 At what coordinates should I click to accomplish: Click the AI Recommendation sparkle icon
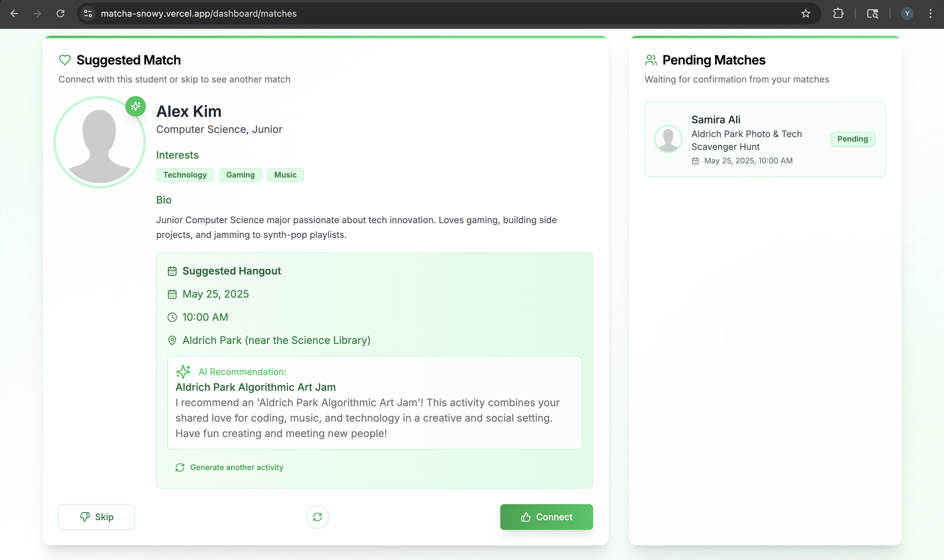pos(183,372)
